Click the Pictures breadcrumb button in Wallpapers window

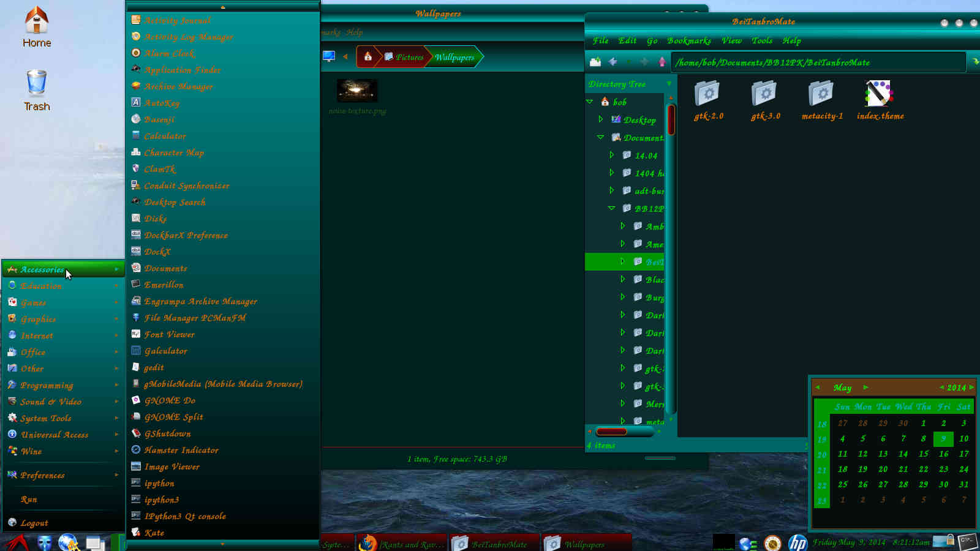coord(404,57)
